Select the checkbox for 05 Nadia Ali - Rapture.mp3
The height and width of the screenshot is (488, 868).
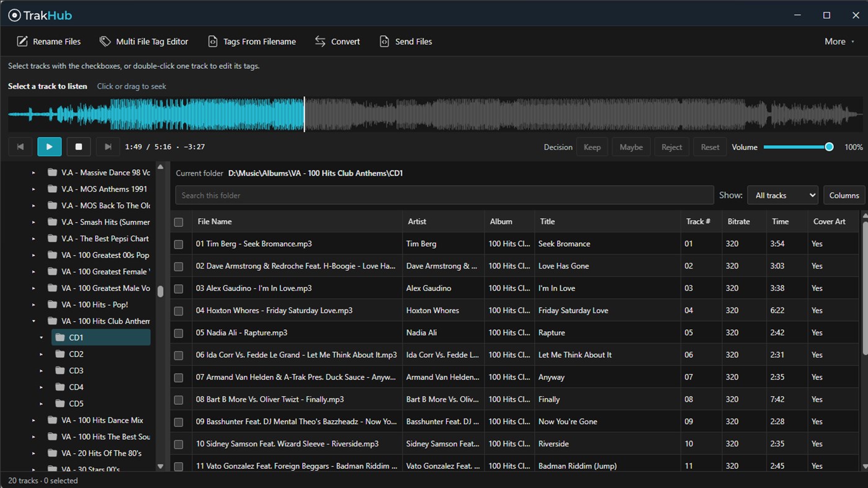(179, 333)
